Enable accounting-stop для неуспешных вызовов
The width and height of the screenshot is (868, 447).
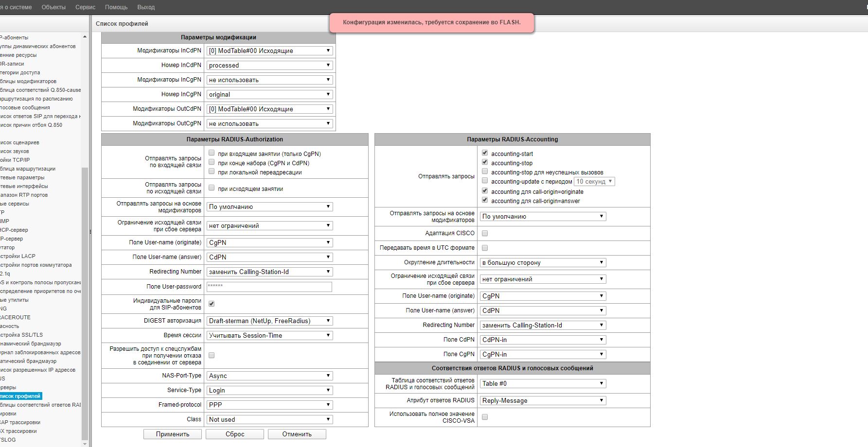pyautogui.click(x=485, y=171)
